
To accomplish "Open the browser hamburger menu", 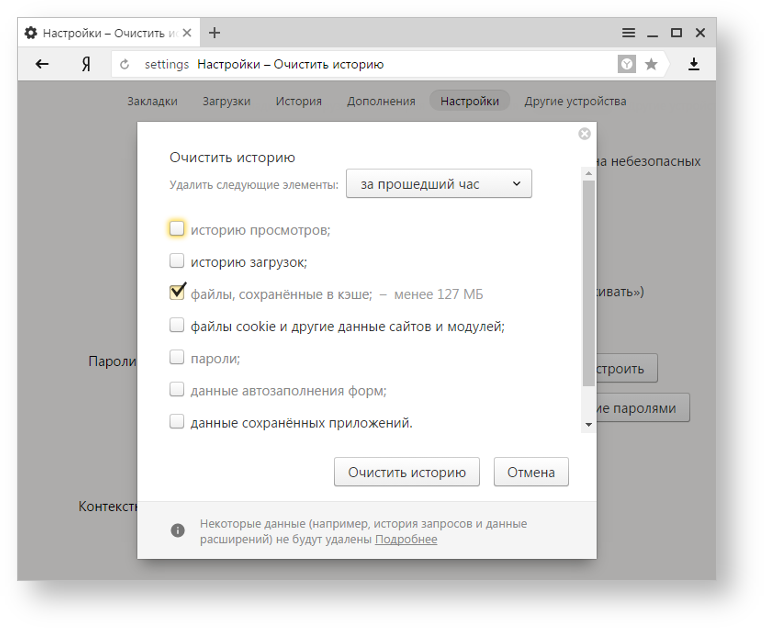I will click(628, 33).
